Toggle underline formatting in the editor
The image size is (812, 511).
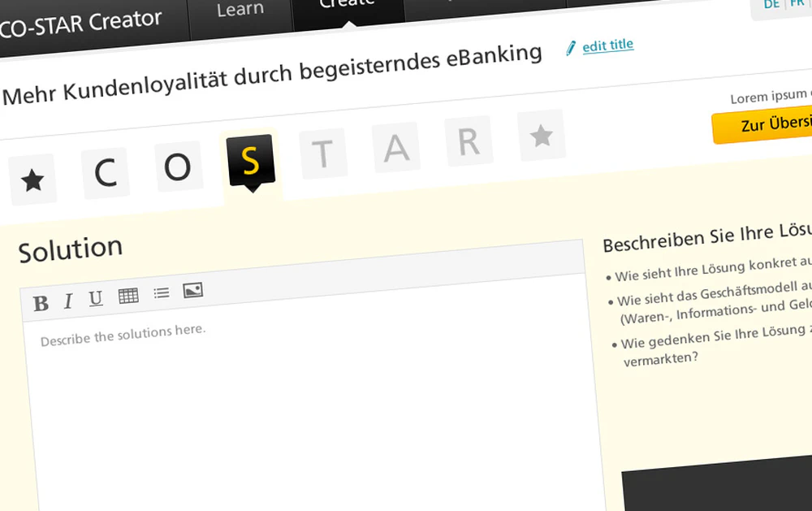pyautogui.click(x=96, y=299)
